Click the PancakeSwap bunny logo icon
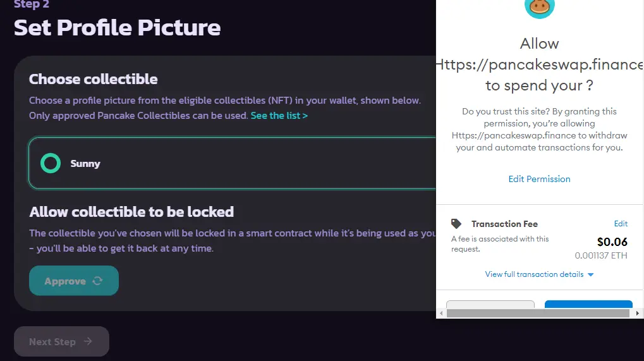This screenshot has height=361, width=644. click(539, 8)
